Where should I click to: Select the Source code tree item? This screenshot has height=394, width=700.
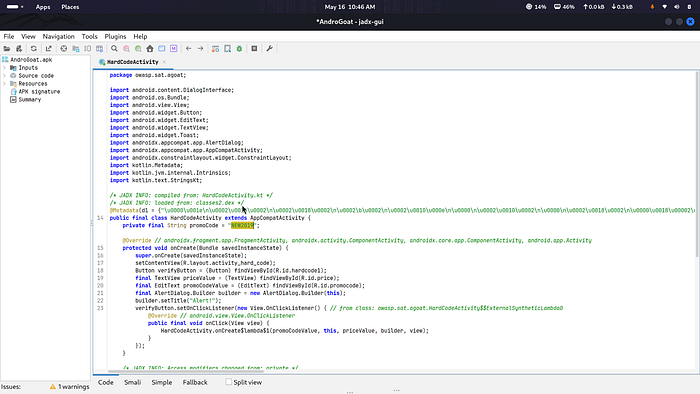[x=36, y=76]
